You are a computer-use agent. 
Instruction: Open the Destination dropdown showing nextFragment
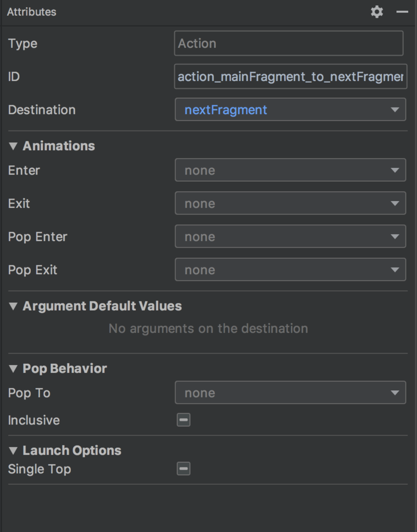pos(290,110)
